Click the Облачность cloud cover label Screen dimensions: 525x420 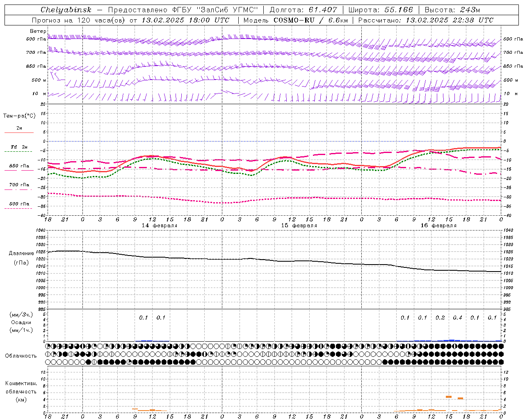coord(21,356)
